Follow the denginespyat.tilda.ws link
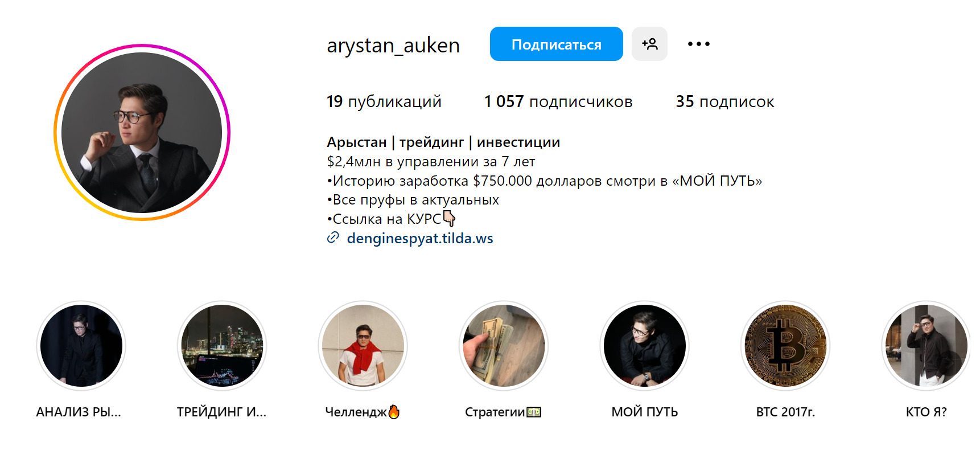This screenshot has height=450, width=980. [x=420, y=238]
